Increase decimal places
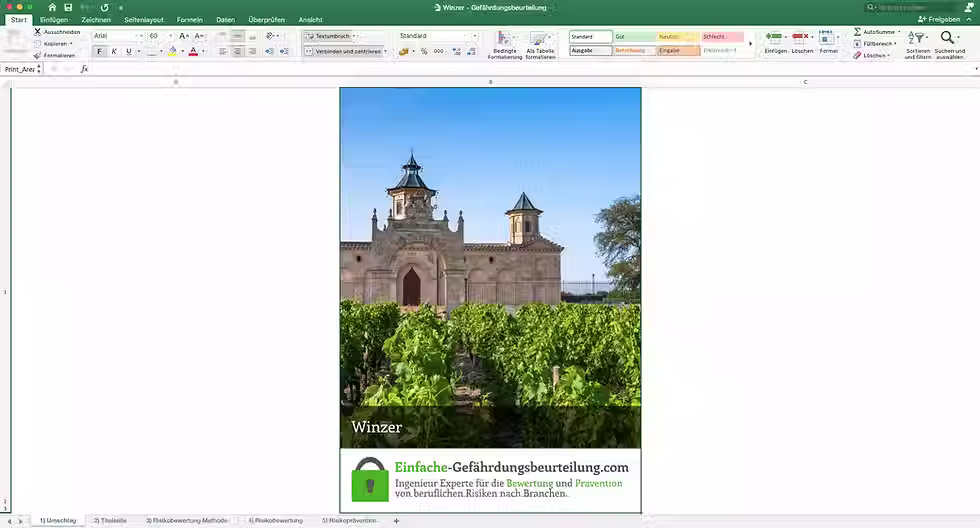Screen dimensions: 980x528 click(456, 51)
